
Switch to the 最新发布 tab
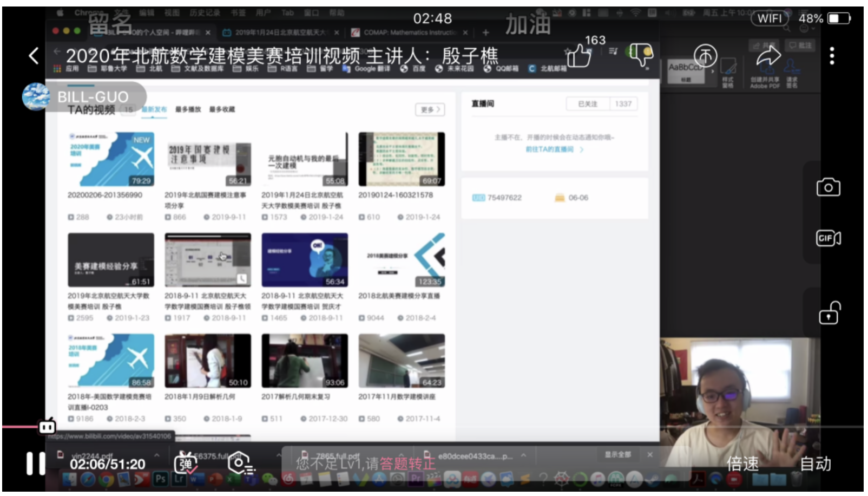[x=154, y=109]
